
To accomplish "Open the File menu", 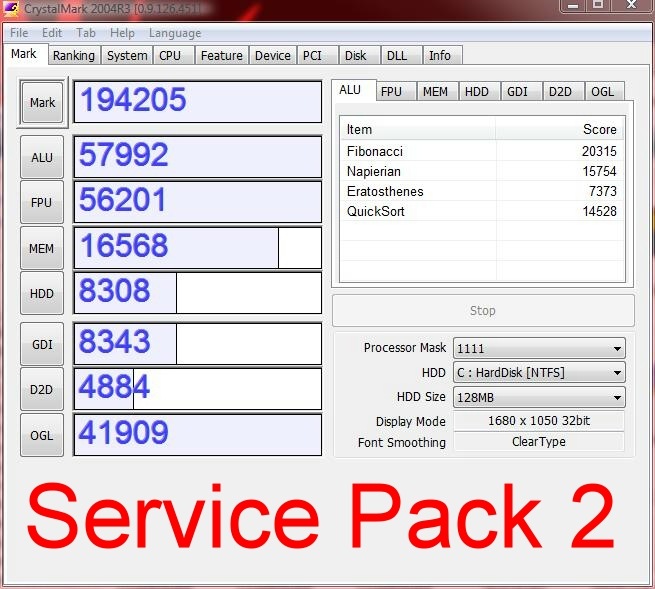I will 19,33.
